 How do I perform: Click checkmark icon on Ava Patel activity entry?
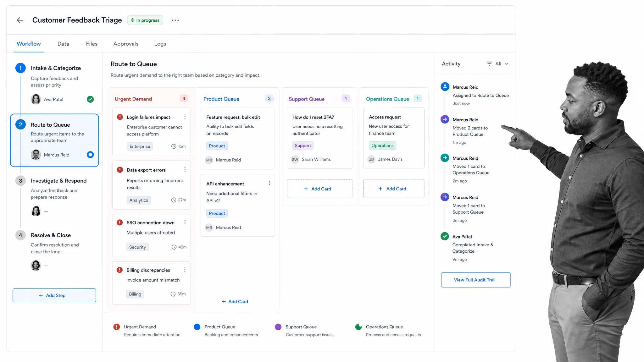pyautogui.click(x=445, y=236)
